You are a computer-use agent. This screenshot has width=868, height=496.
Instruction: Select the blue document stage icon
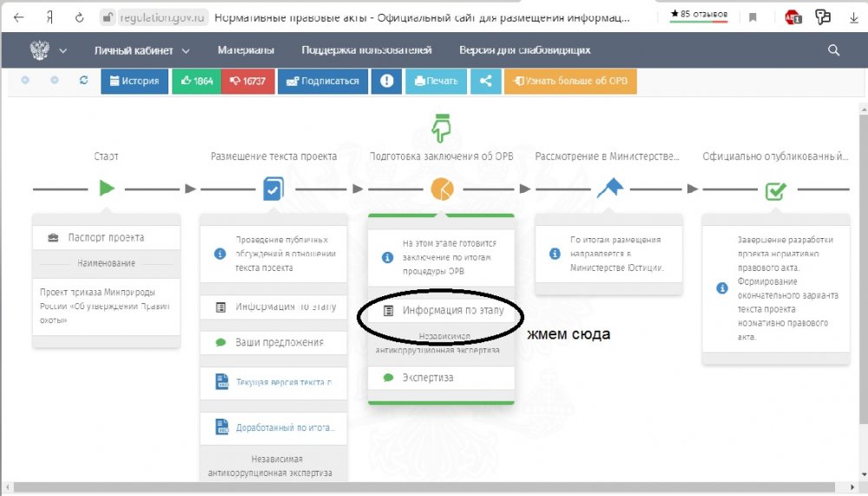point(273,188)
